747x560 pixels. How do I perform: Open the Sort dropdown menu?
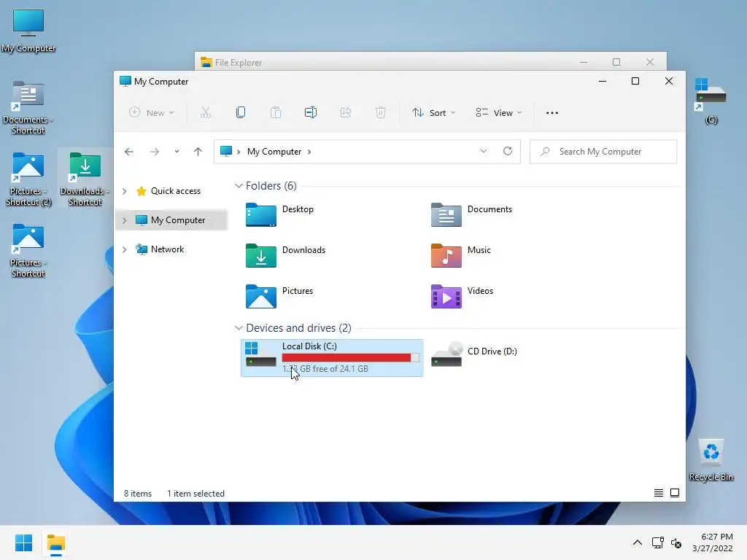point(434,113)
